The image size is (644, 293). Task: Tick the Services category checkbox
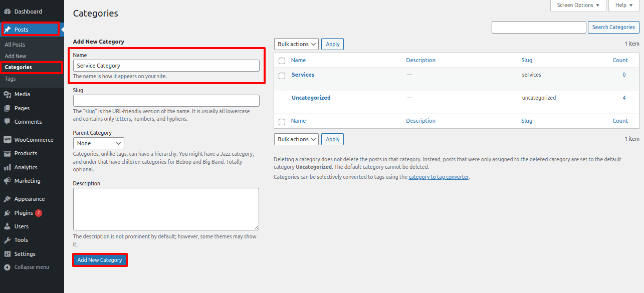coord(282,76)
